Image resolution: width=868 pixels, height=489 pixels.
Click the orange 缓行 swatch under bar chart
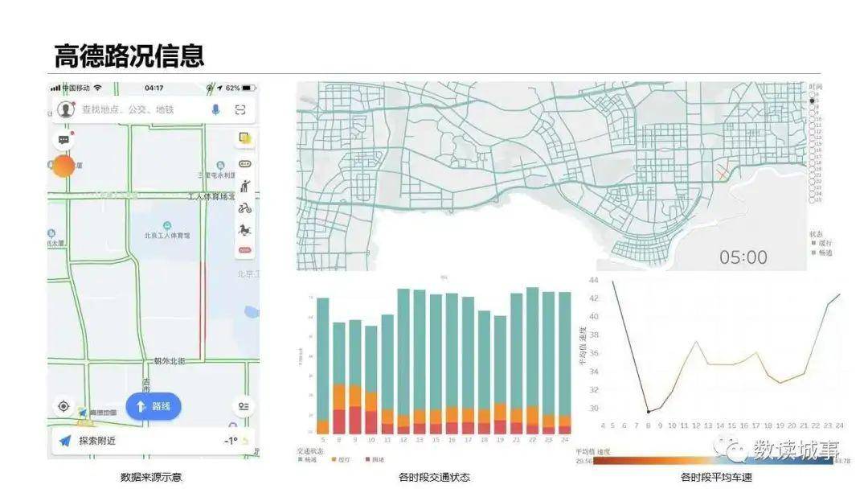tap(334, 460)
